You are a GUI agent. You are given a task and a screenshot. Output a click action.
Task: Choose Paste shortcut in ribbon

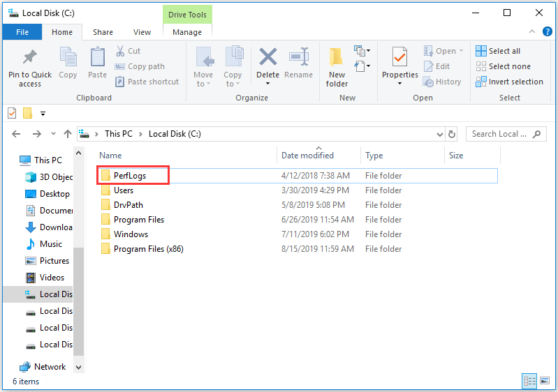[x=147, y=82]
